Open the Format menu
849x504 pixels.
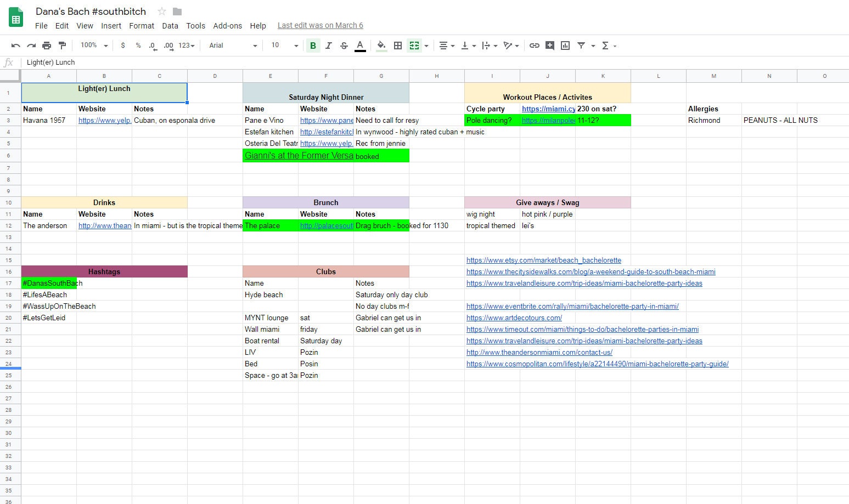142,26
